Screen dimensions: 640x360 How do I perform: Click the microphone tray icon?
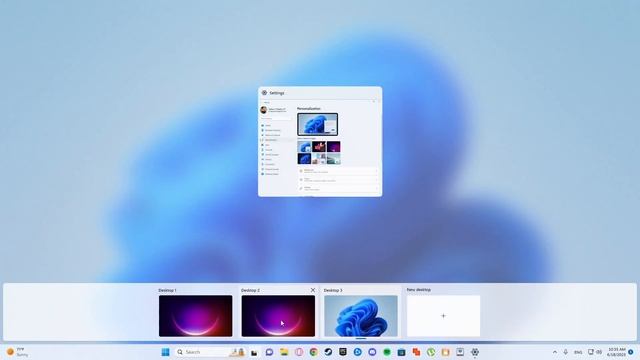(566, 352)
